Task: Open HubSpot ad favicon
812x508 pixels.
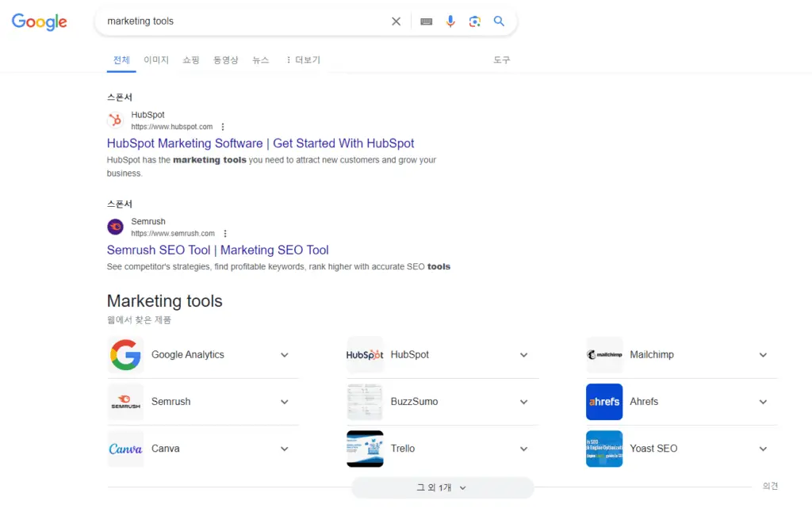Action: pos(116,120)
